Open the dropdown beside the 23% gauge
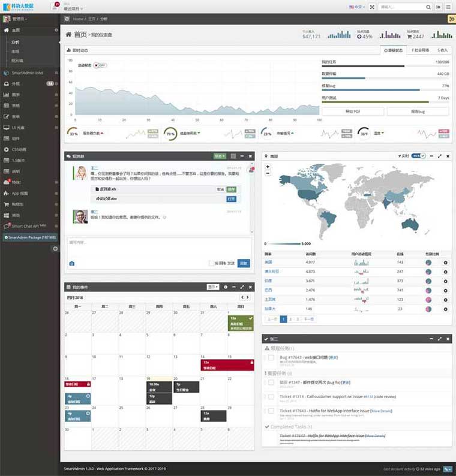 [285, 133]
